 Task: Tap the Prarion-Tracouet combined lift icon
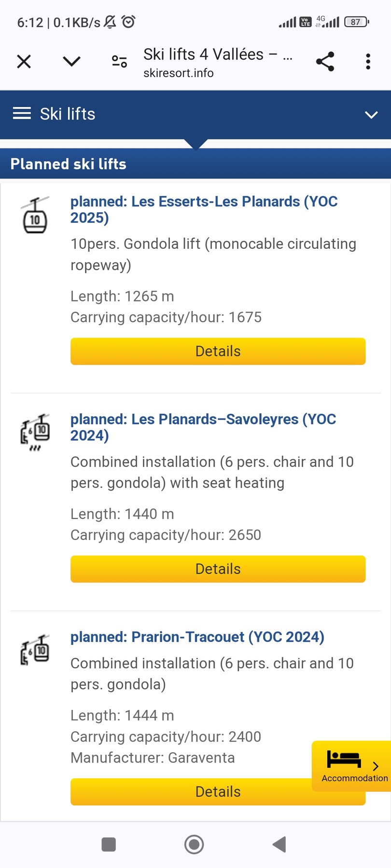point(35,650)
